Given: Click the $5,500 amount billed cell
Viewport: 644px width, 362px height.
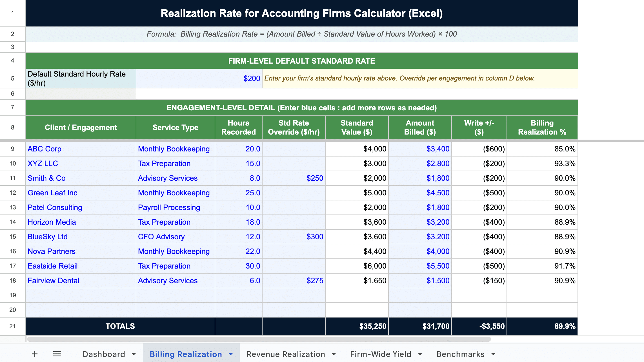Looking at the screenshot, I should point(420,266).
